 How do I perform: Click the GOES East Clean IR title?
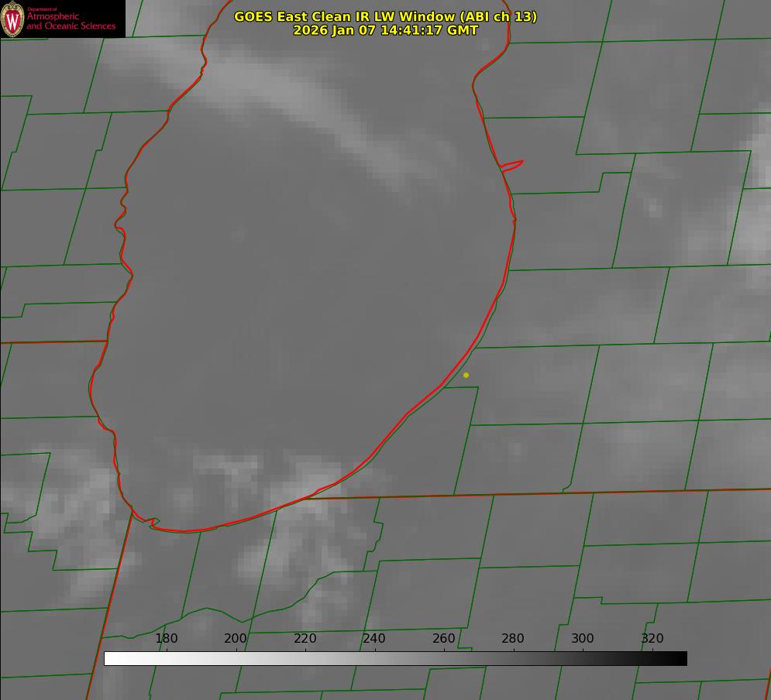(385, 16)
